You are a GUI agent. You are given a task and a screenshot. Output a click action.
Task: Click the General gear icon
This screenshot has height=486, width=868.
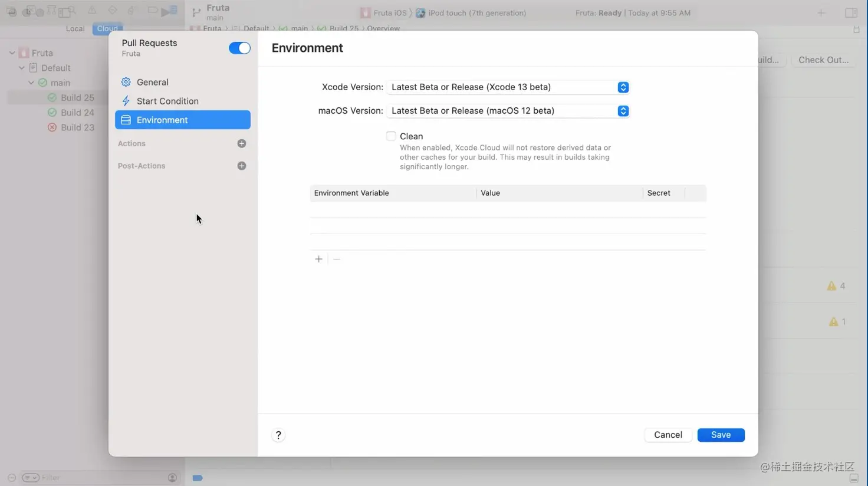click(x=126, y=82)
